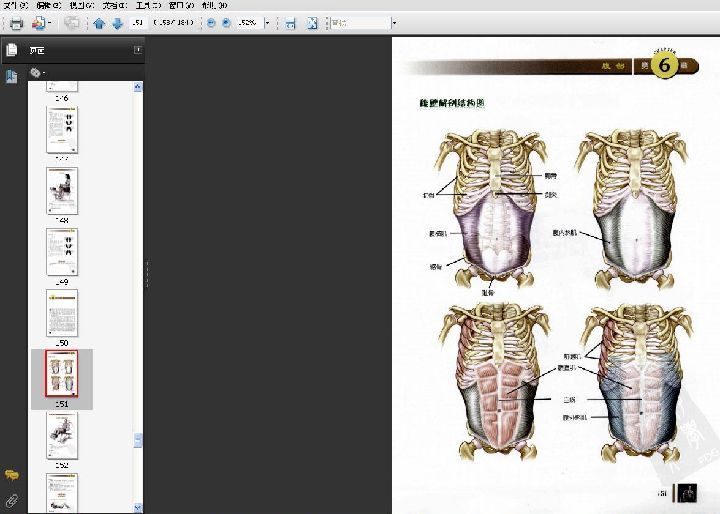Open the 文档 (Document) menu
Screen dimensions: 720x514
(x=115, y=5)
